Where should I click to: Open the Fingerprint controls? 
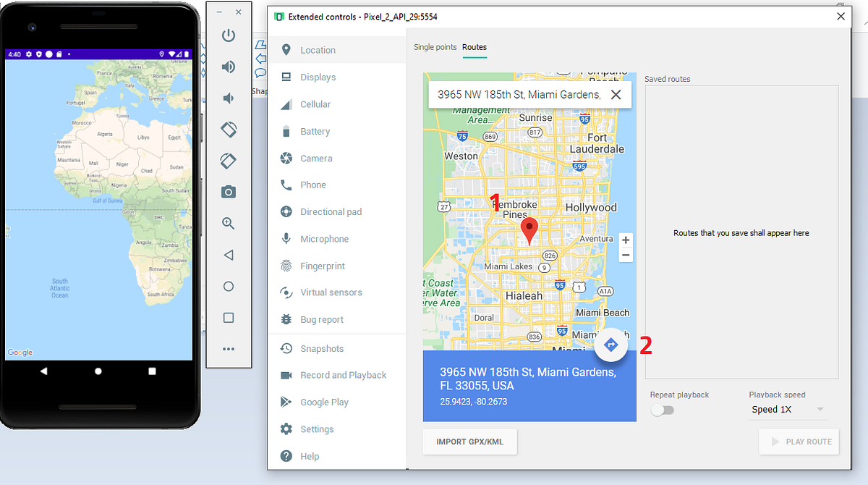[x=323, y=265]
